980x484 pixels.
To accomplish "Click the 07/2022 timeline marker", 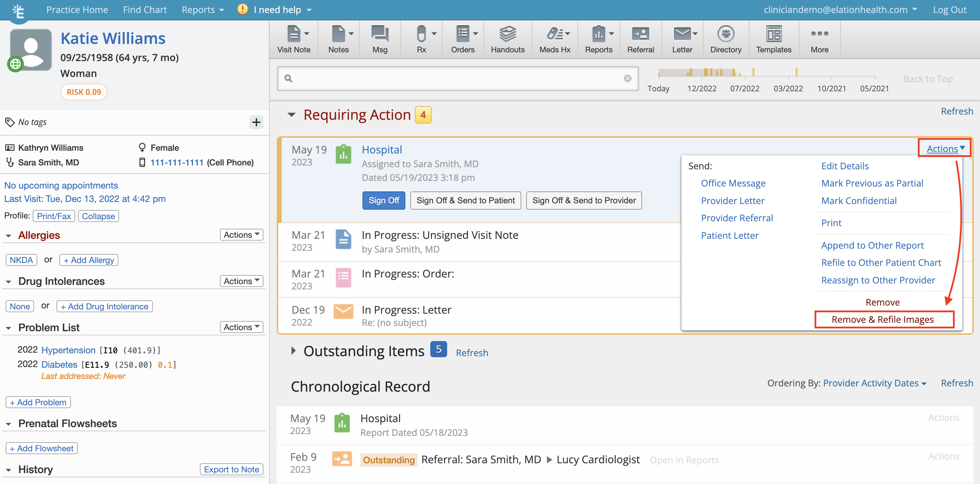I will click(x=745, y=88).
